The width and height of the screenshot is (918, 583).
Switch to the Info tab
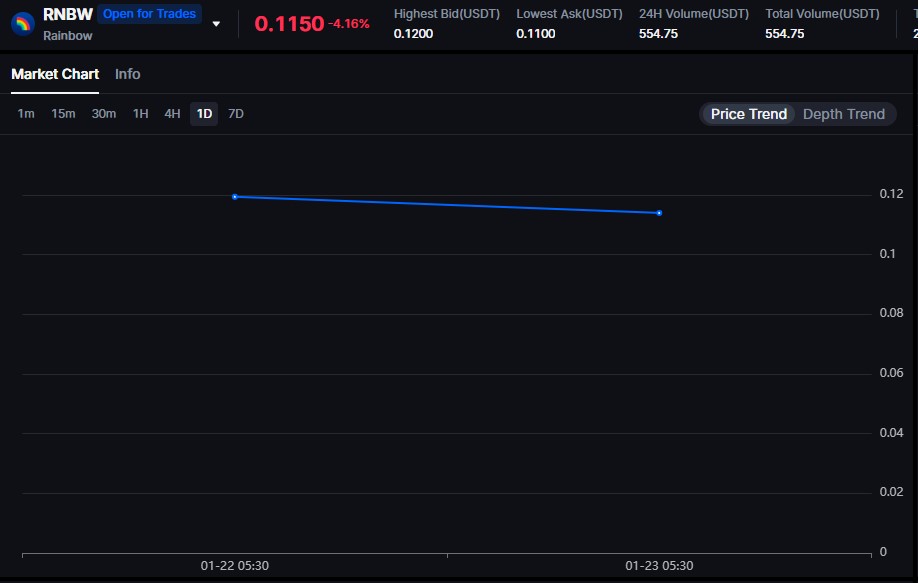(x=127, y=74)
